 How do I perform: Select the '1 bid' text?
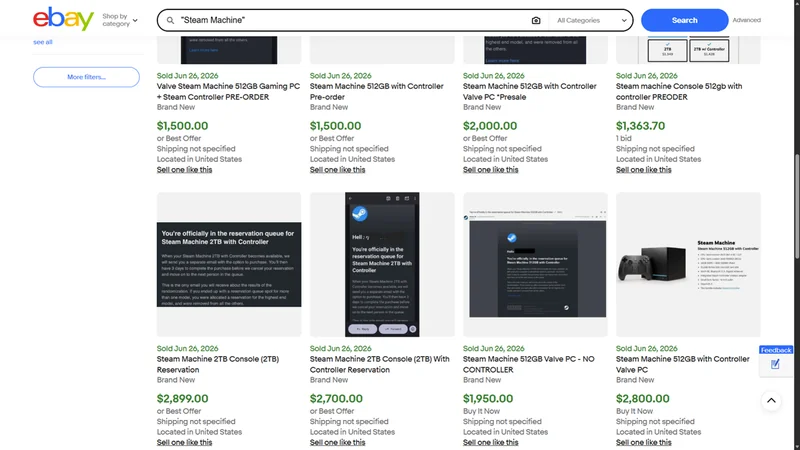pos(623,138)
